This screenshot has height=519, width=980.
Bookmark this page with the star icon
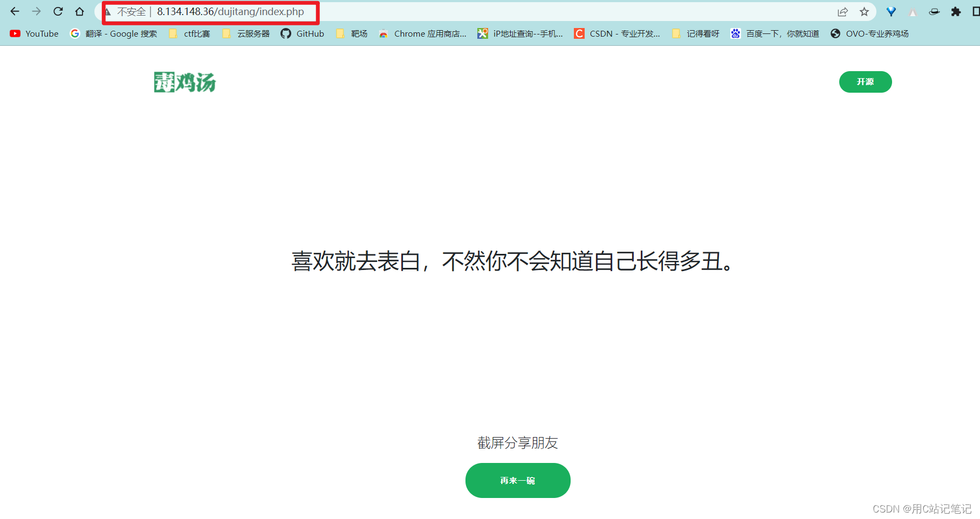point(864,12)
